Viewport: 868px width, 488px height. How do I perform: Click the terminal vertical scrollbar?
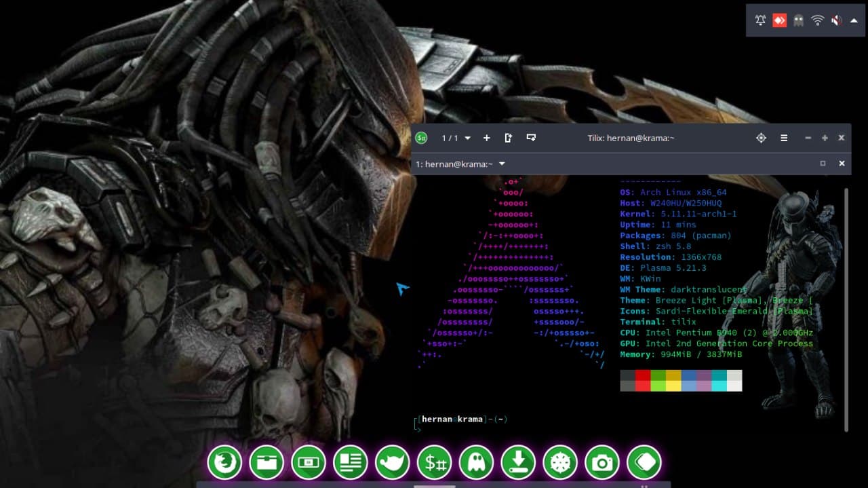pos(846,309)
